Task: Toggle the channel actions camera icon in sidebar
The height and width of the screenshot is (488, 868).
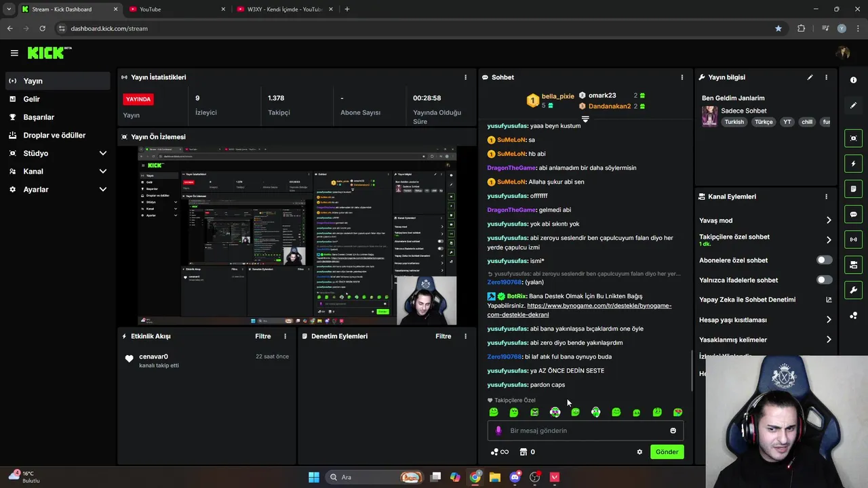Action: coord(853,264)
